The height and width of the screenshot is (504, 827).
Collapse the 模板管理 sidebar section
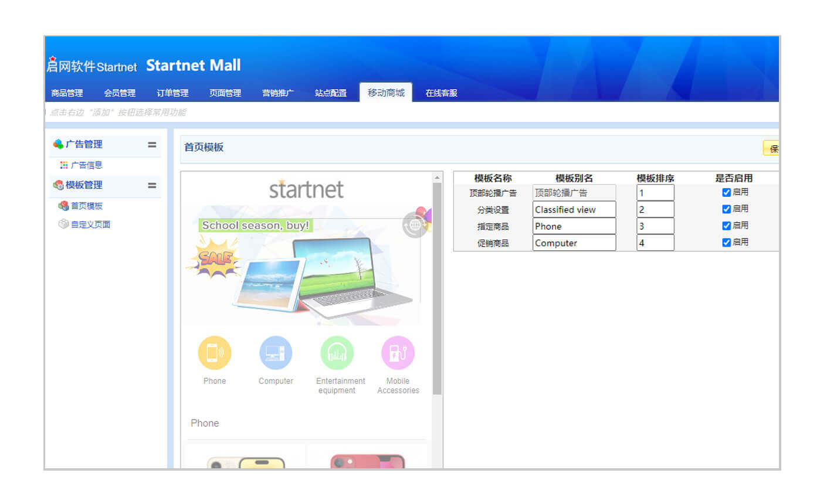152,185
